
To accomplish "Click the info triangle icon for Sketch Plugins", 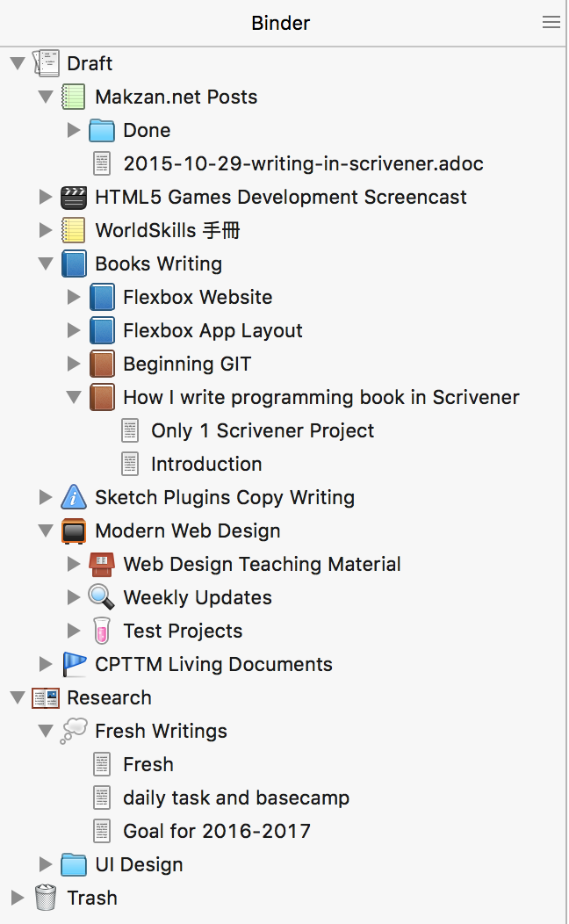I will coord(74,497).
